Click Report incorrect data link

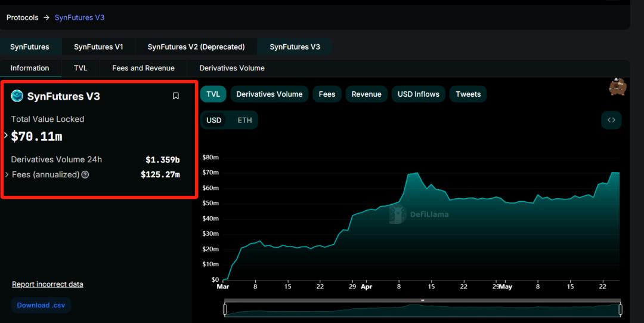[48, 284]
